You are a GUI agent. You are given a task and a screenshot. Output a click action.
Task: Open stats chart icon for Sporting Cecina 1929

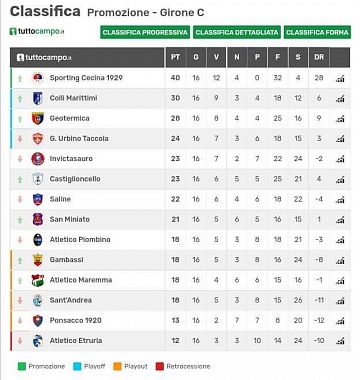340,79
